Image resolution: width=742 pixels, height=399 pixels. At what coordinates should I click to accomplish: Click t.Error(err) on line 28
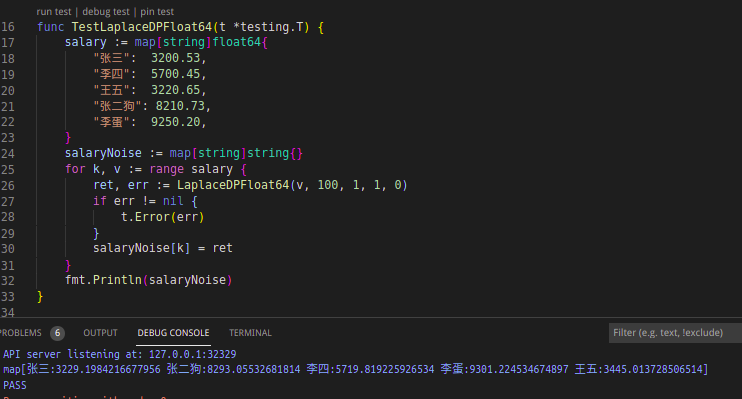pos(162,217)
